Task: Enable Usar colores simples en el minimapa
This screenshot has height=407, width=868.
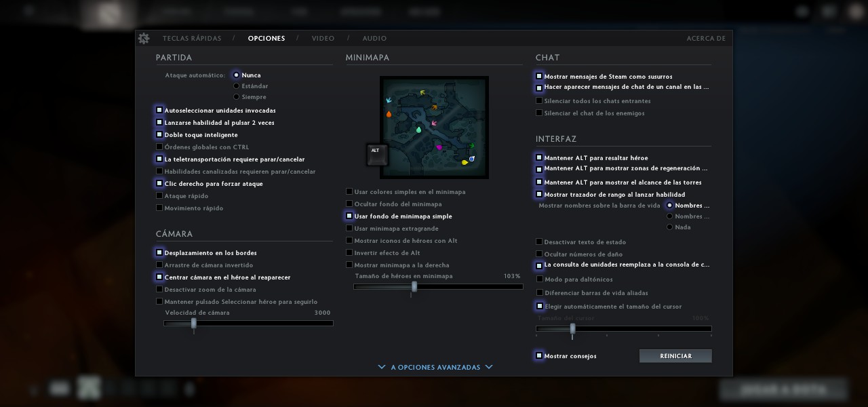Action: (349, 191)
